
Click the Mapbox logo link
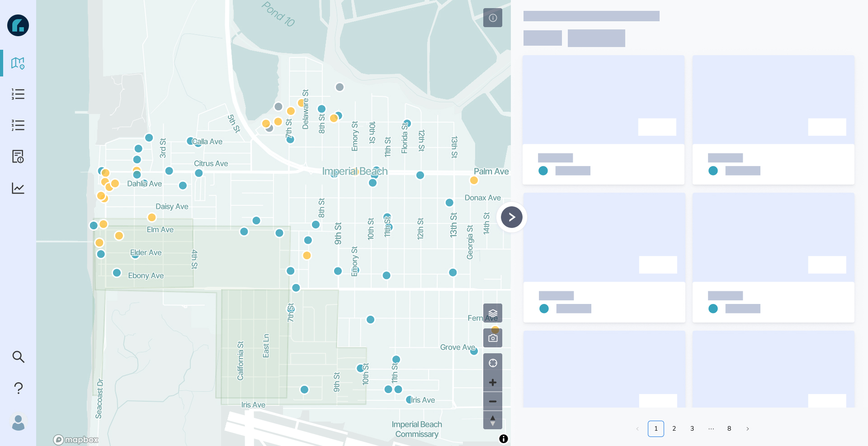76,440
